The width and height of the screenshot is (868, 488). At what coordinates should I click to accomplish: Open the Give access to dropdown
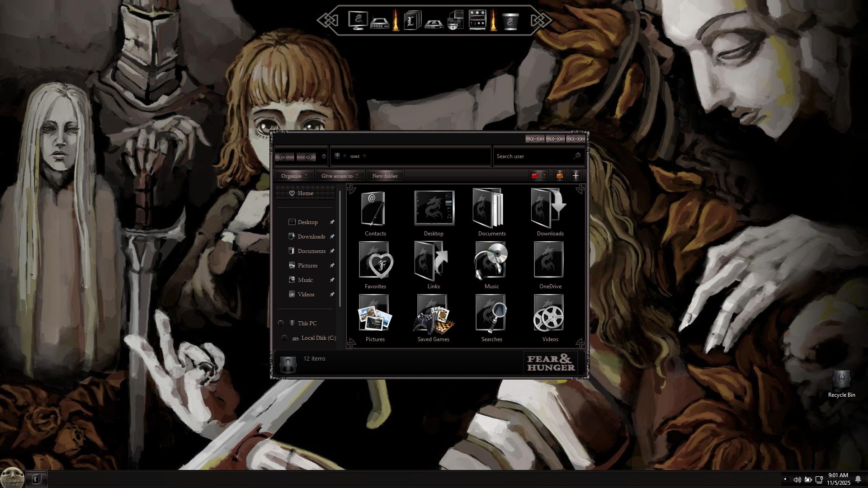pyautogui.click(x=340, y=176)
